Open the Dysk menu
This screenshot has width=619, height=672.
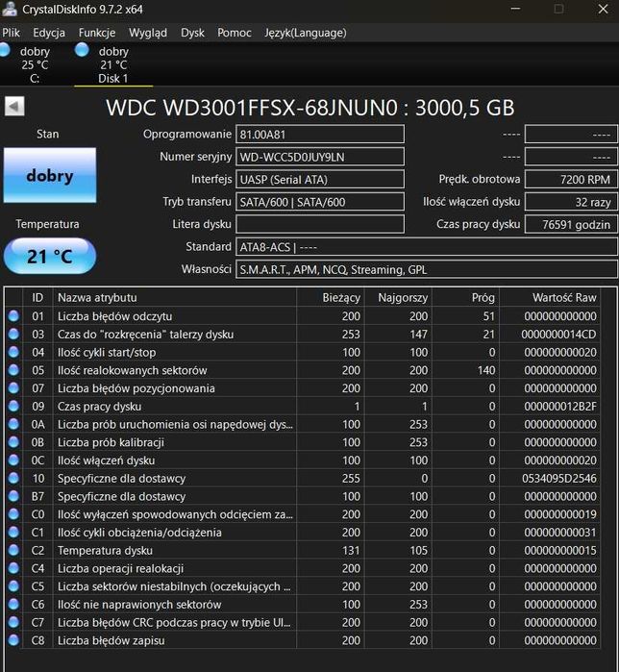click(192, 33)
